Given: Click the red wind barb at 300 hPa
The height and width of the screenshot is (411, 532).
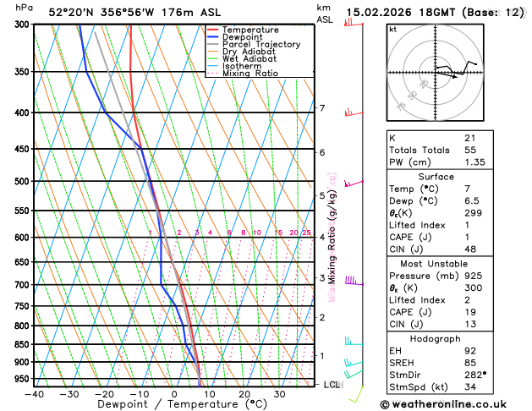Looking at the screenshot, I should click(354, 22).
